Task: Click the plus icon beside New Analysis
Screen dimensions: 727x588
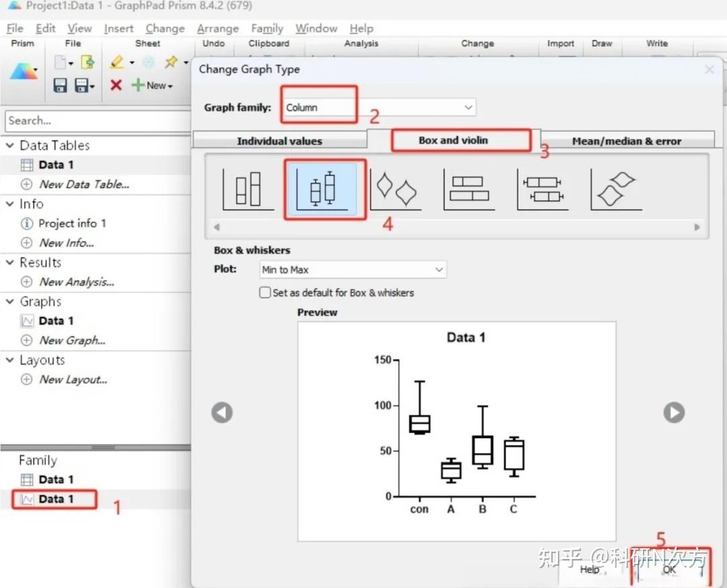Action: pyautogui.click(x=26, y=282)
